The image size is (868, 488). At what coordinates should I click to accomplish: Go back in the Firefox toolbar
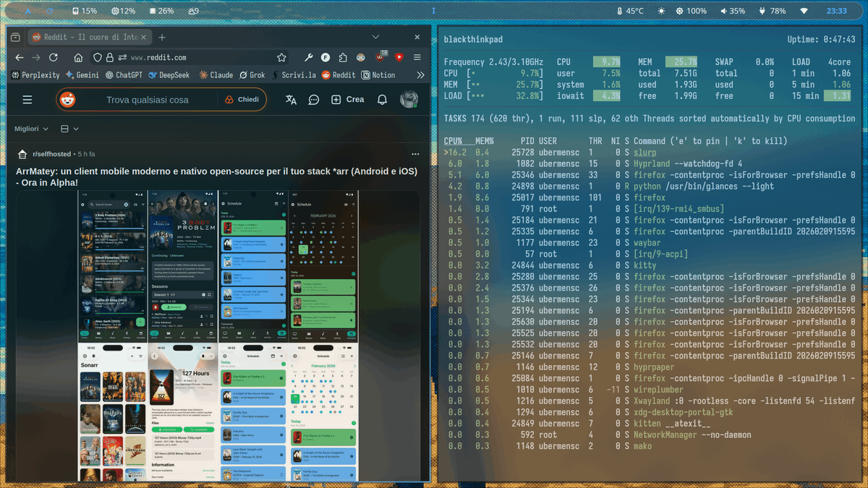(x=20, y=57)
